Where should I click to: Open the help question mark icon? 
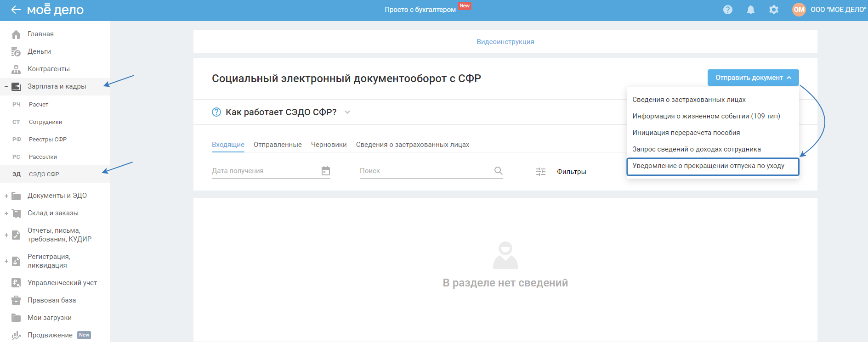tap(727, 10)
